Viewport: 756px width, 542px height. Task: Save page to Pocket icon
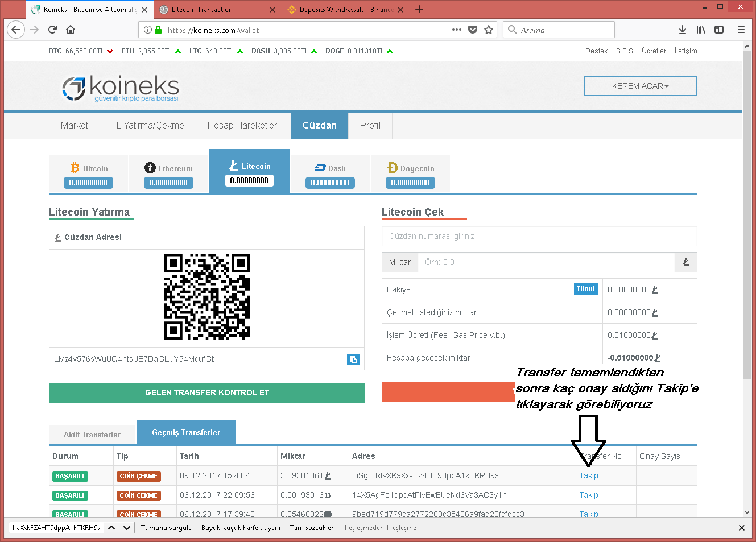473,30
